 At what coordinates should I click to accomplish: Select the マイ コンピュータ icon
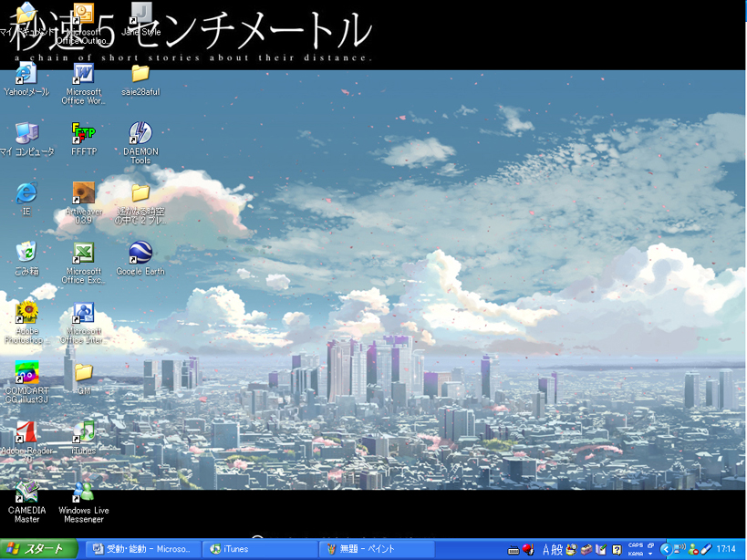27,139
